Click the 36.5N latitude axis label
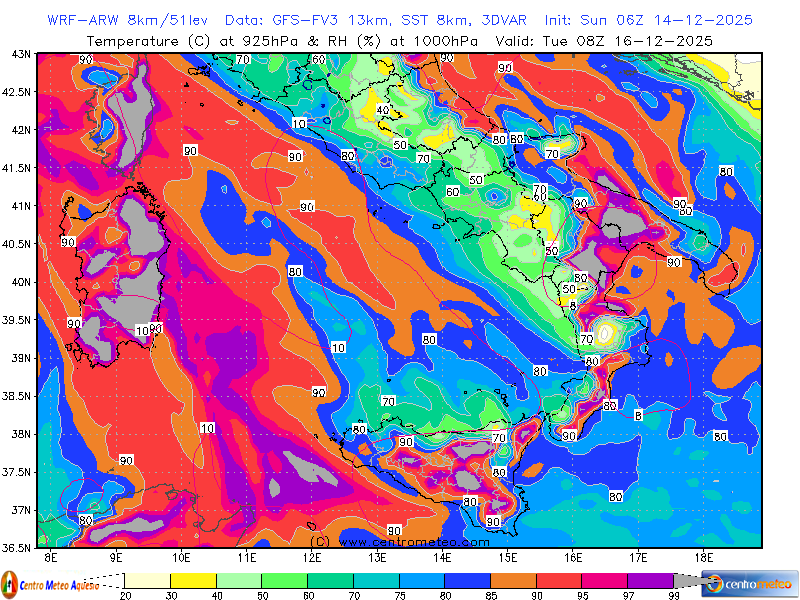The height and width of the screenshot is (600, 800). pos(17,548)
